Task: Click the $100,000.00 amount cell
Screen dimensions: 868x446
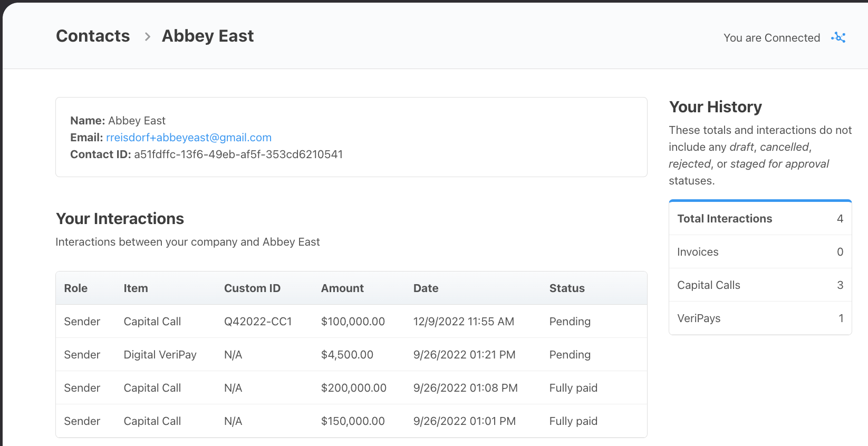Action: click(353, 322)
